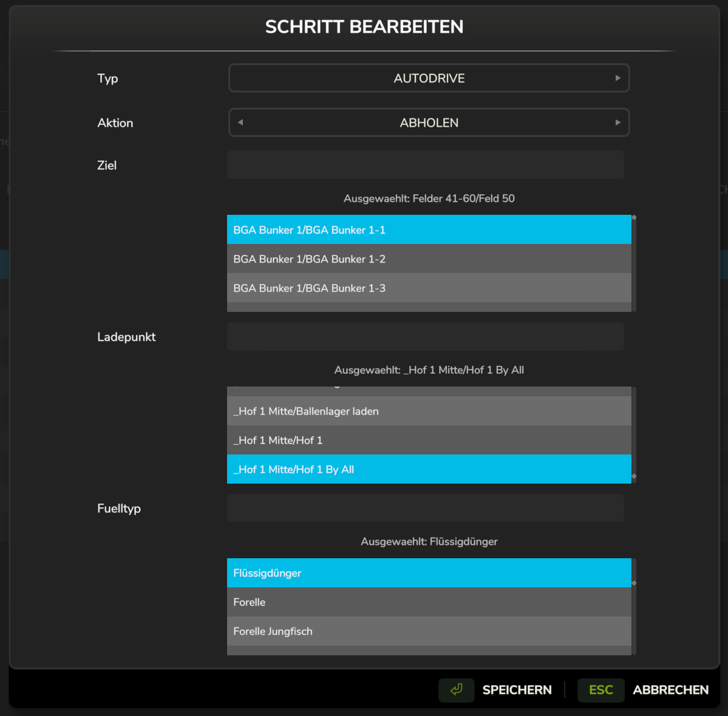Screen dimensions: 728x716
Task: Click right arrow of Aktion ABHOLEN selector
Action: pos(617,123)
